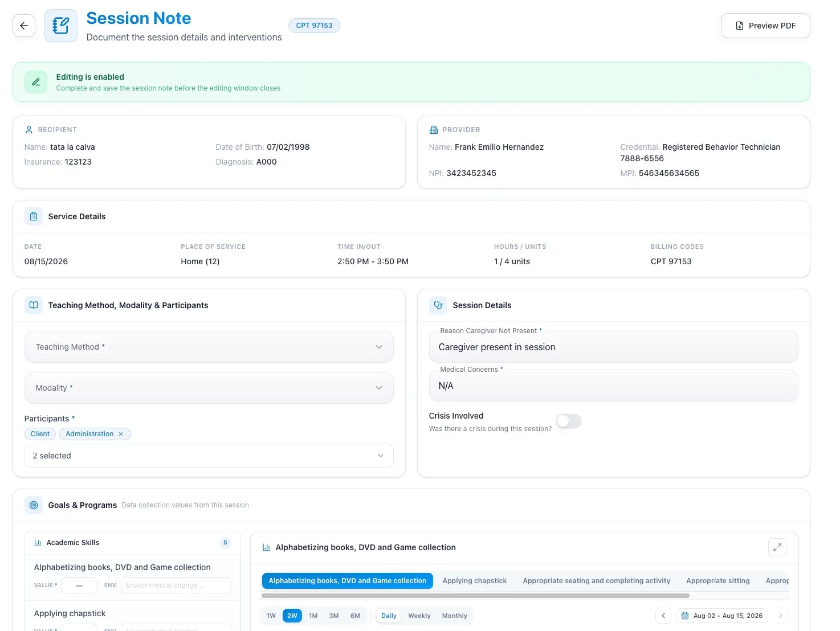The height and width of the screenshot is (631, 840).
Task: Click recipient name tata la calva
Action: coord(72,147)
